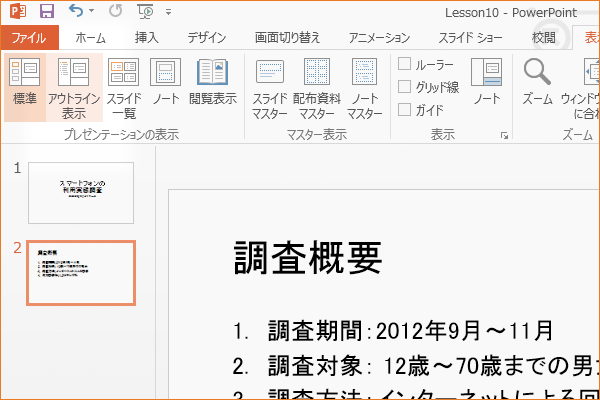Click the 調査期間 list item text
Viewport: 600px width, 400px height.
pyautogui.click(x=410, y=331)
